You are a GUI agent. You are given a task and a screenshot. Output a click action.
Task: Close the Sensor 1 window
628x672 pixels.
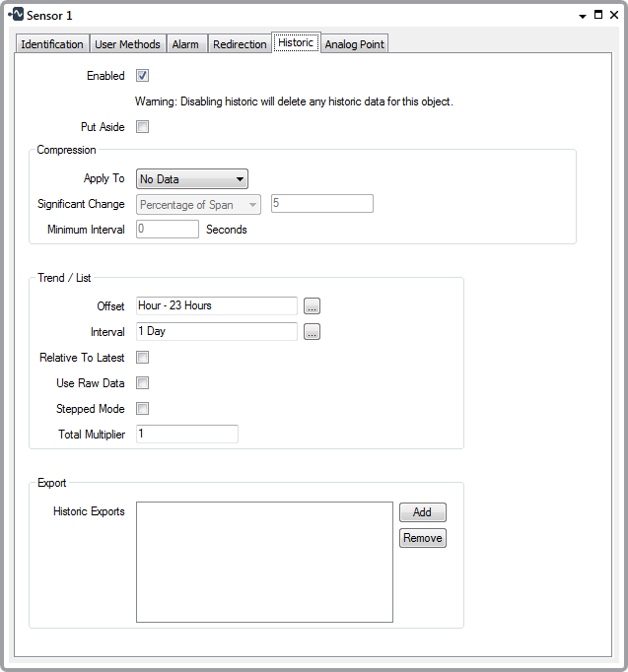click(x=612, y=15)
